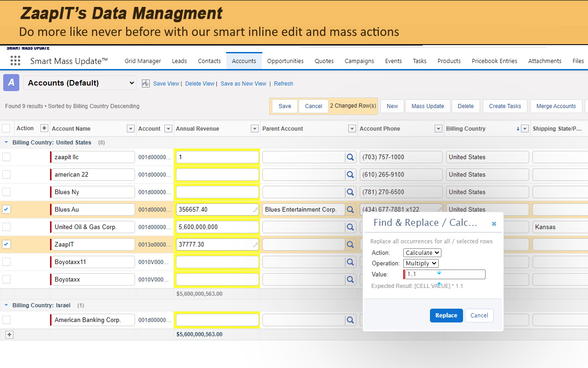Image resolution: width=588 pixels, height=368 pixels.
Task: Click the Value input field in dialog
Action: [x=445, y=274]
